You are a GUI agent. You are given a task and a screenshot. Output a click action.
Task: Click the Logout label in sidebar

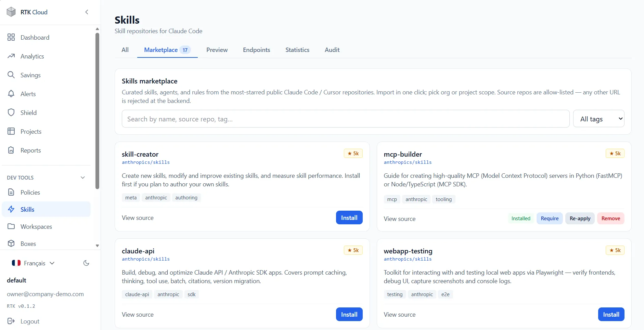click(x=30, y=321)
